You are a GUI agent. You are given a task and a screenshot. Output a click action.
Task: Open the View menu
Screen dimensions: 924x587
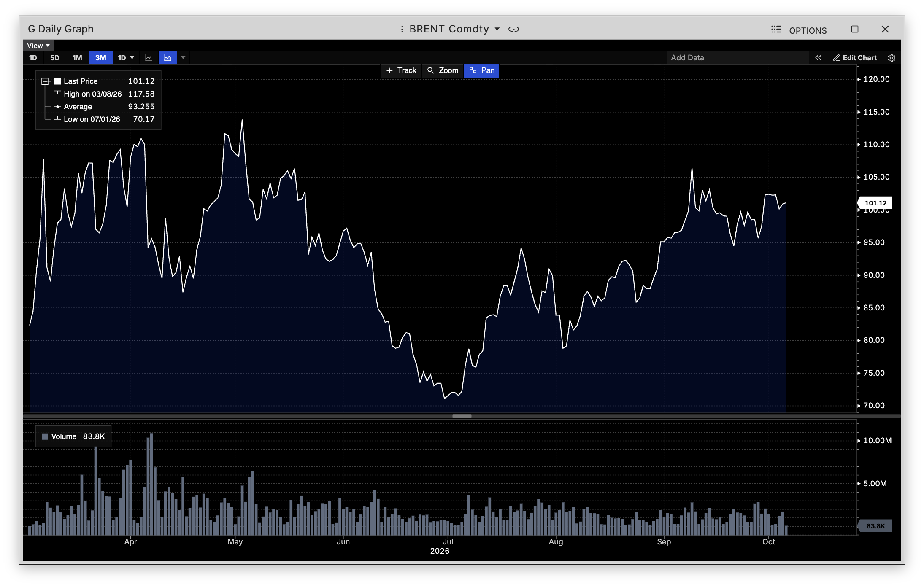pyautogui.click(x=38, y=46)
